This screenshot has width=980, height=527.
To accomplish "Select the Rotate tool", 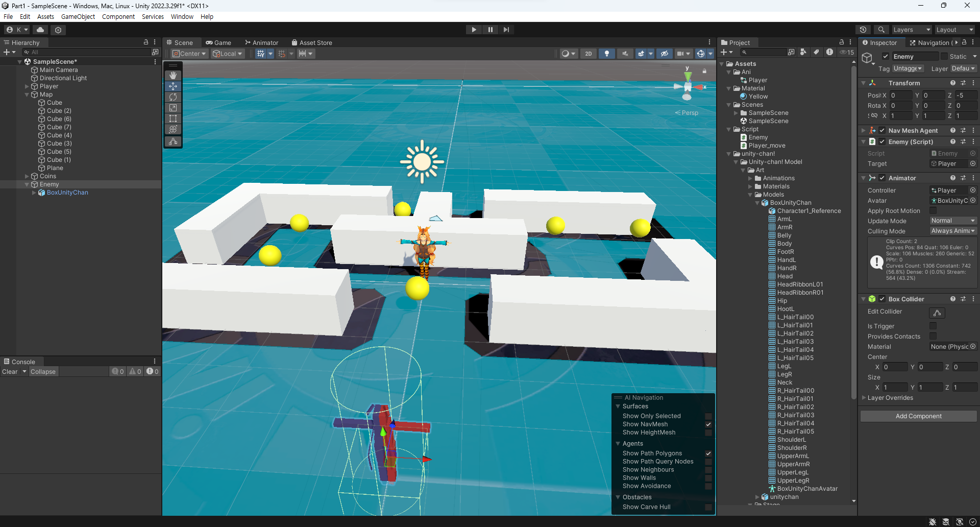I will click(x=173, y=97).
